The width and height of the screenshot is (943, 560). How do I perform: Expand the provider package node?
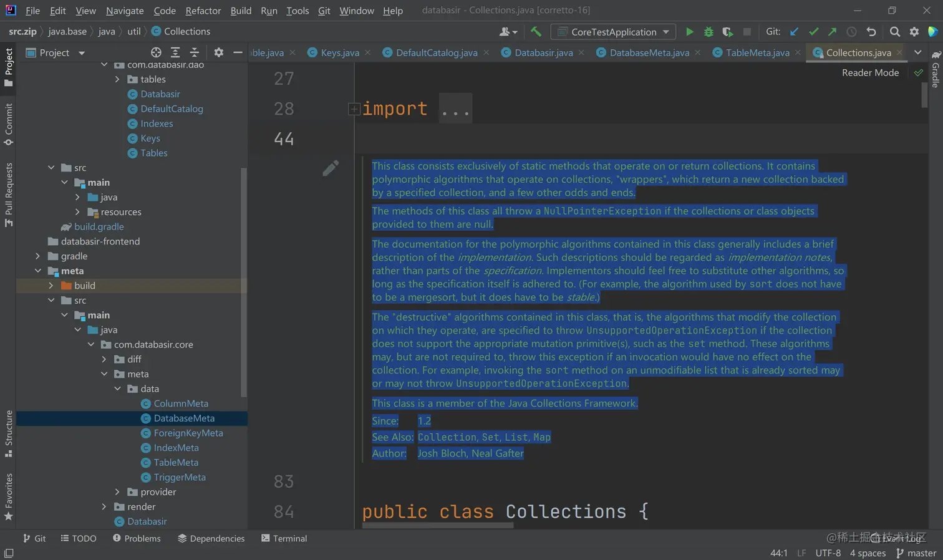[117, 492]
